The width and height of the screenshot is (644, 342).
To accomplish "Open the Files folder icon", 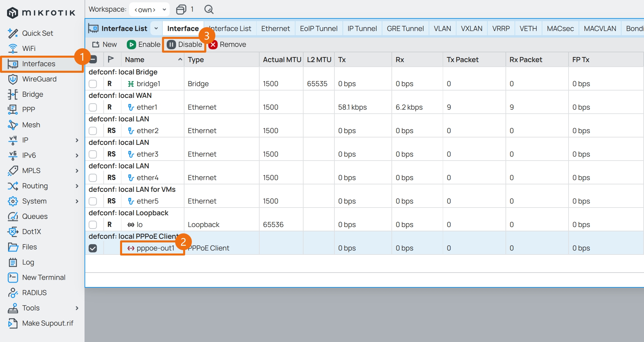I will (x=13, y=247).
